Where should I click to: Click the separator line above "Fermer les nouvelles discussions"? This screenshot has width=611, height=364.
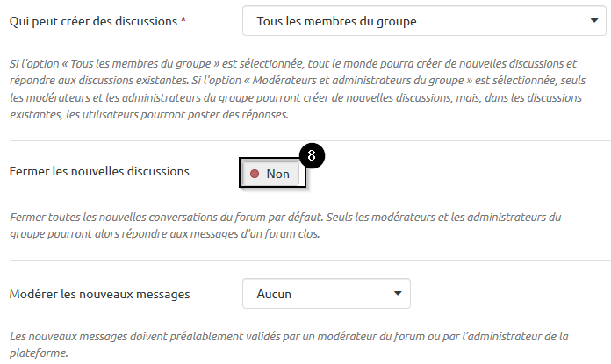click(309, 140)
